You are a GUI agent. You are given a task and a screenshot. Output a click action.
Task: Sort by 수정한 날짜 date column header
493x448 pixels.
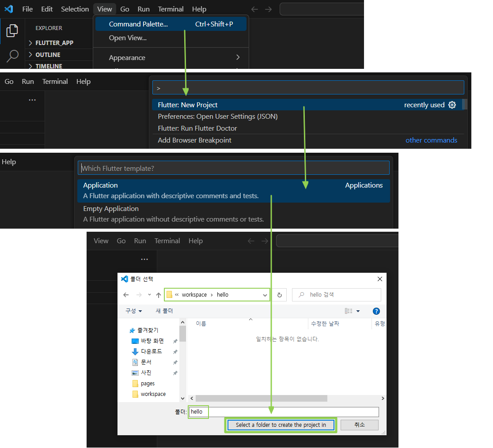pyautogui.click(x=325, y=324)
